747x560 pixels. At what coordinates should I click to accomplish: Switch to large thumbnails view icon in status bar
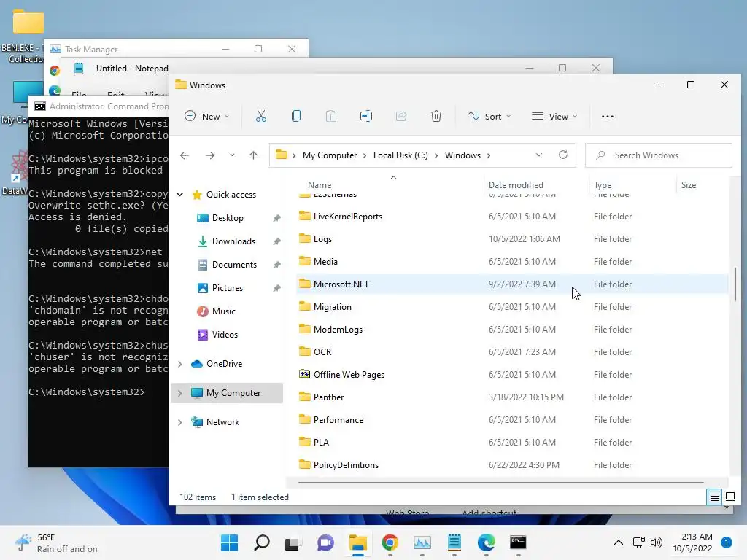coord(729,497)
